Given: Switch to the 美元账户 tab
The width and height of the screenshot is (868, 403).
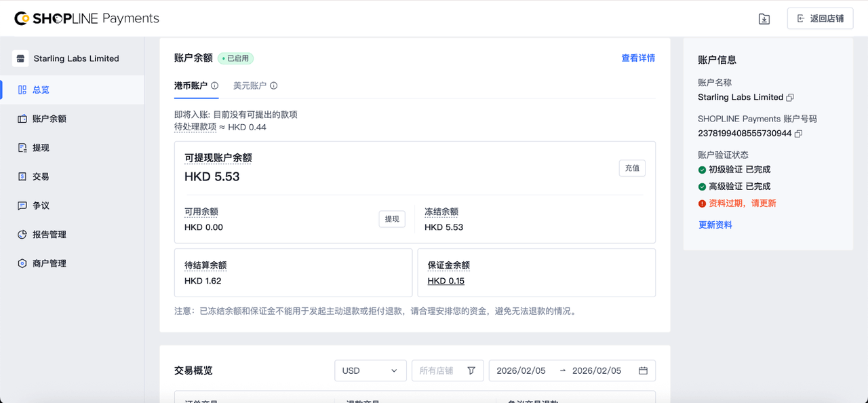Looking at the screenshot, I should coord(250,86).
